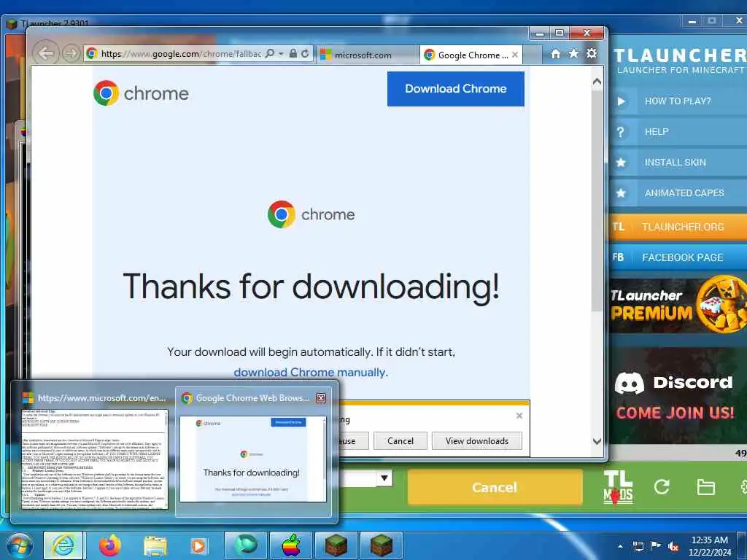
Task: Show hidden system tray icons
Action: (620, 546)
